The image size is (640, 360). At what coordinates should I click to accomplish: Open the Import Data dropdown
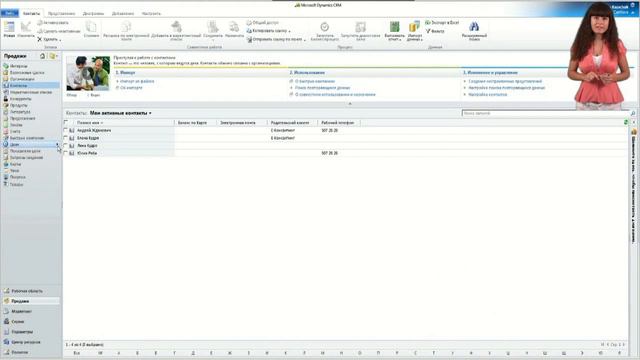pyautogui.click(x=421, y=40)
